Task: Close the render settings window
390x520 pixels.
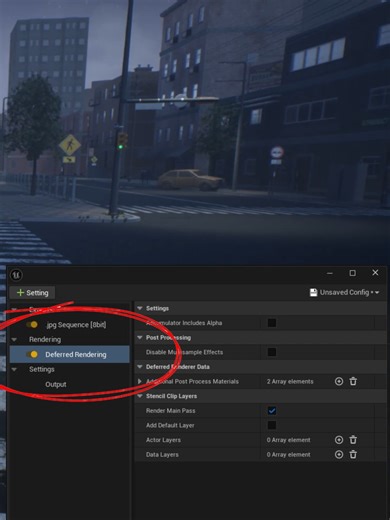Action: [x=375, y=273]
